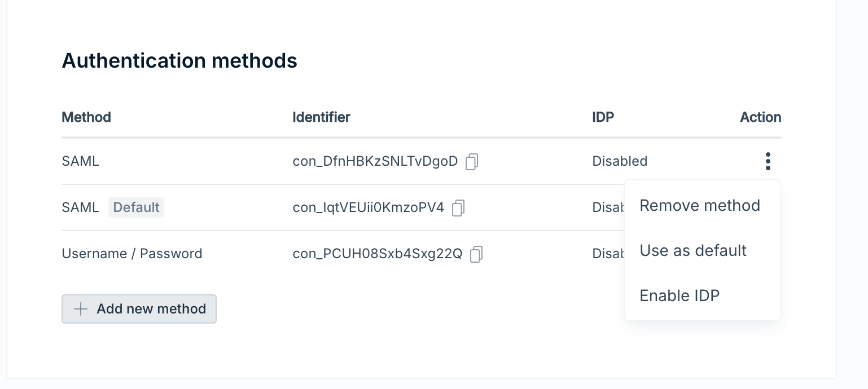Click the Method column header
Screen dimensions: 868x389
coord(86,117)
